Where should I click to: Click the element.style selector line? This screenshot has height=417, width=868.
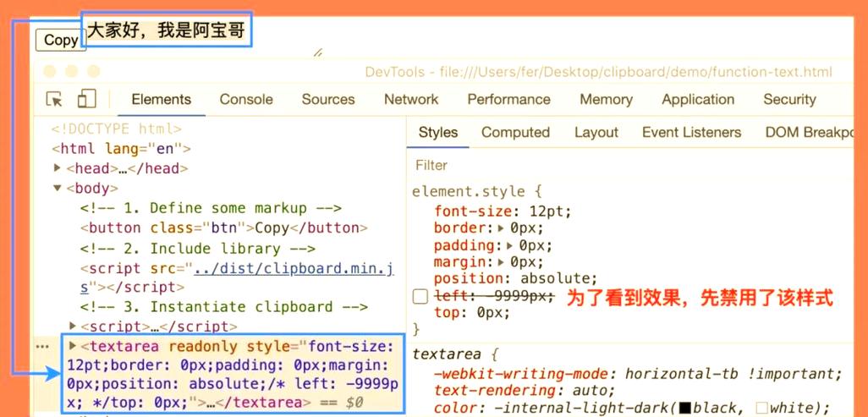click(476, 192)
